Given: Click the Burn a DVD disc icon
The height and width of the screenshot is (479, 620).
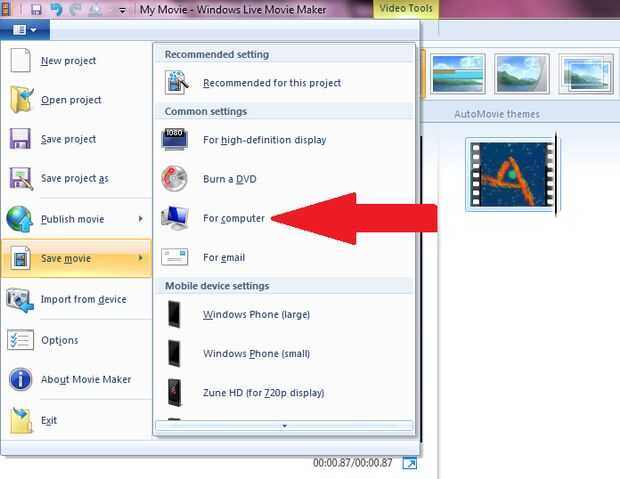Looking at the screenshot, I should (174, 178).
